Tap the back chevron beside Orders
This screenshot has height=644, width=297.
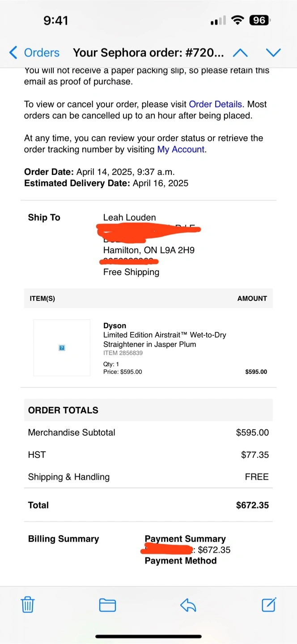tap(13, 53)
